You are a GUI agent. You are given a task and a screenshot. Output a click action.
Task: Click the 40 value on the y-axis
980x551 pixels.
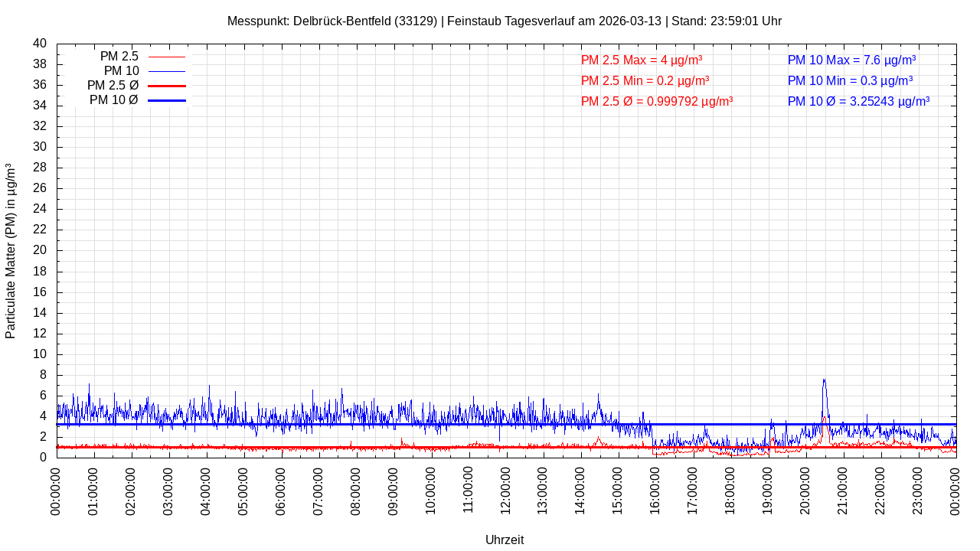tap(40, 44)
